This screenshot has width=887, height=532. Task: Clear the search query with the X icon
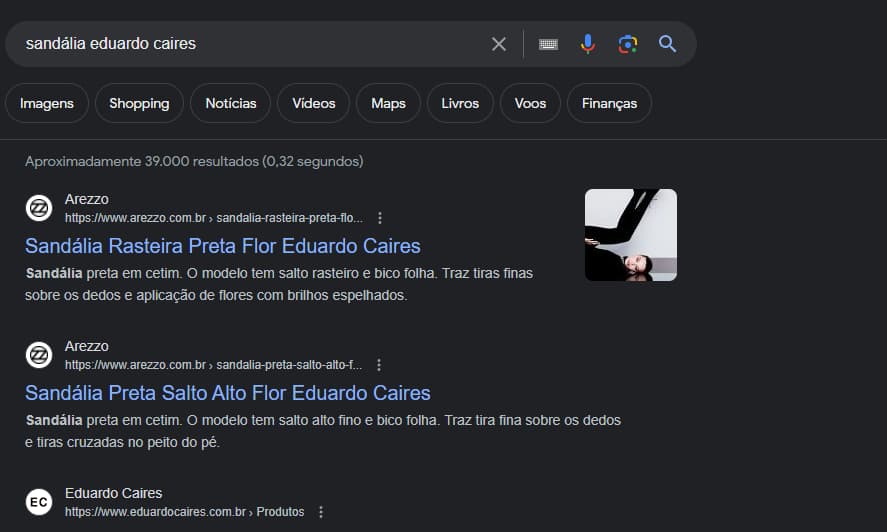pos(498,44)
